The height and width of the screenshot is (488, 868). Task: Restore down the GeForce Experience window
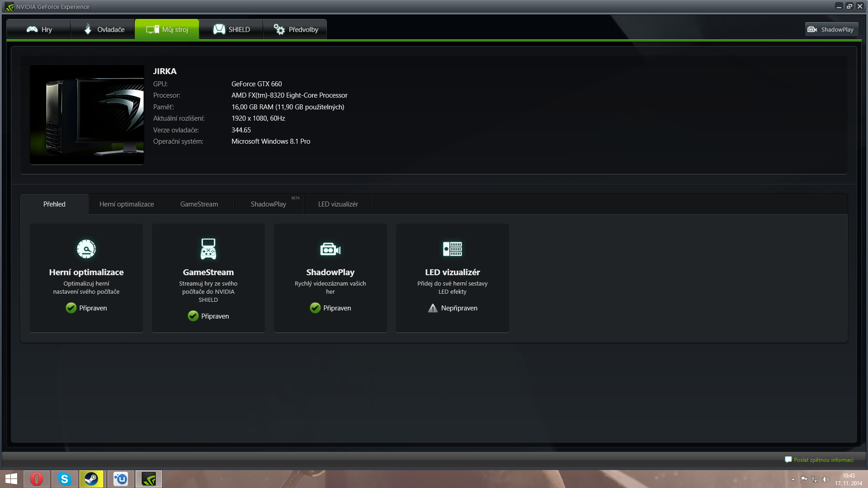[849, 6]
